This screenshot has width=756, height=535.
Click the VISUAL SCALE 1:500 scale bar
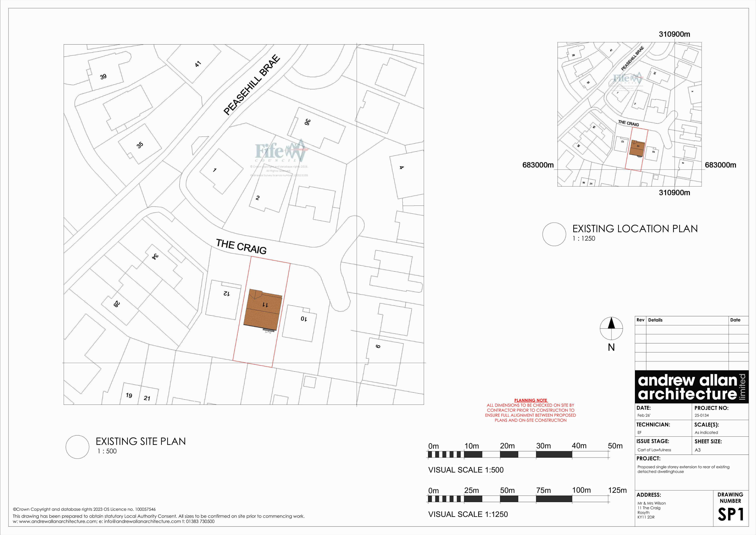(x=519, y=454)
